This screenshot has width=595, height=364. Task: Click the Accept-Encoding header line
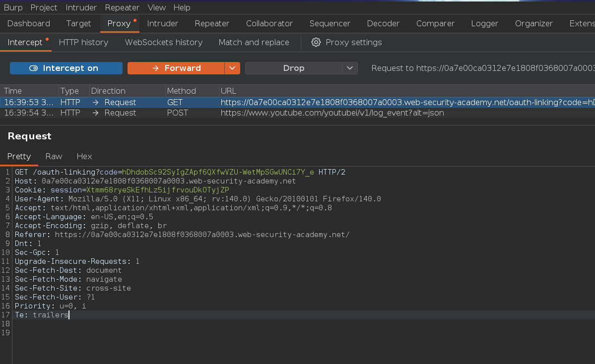pyautogui.click(x=91, y=226)
